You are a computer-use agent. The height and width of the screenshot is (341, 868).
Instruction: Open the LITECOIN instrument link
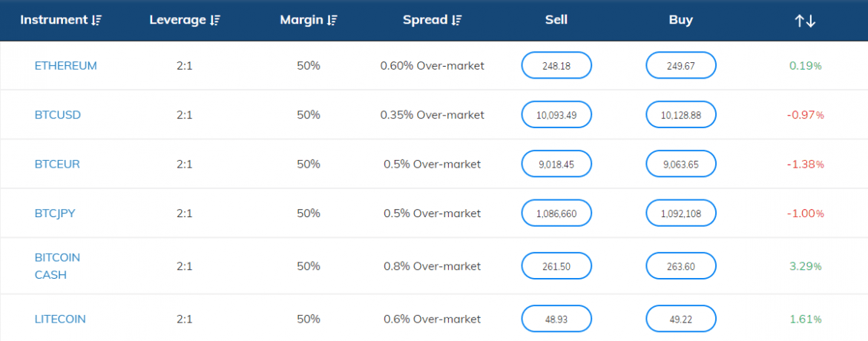[x=60, y=319]
